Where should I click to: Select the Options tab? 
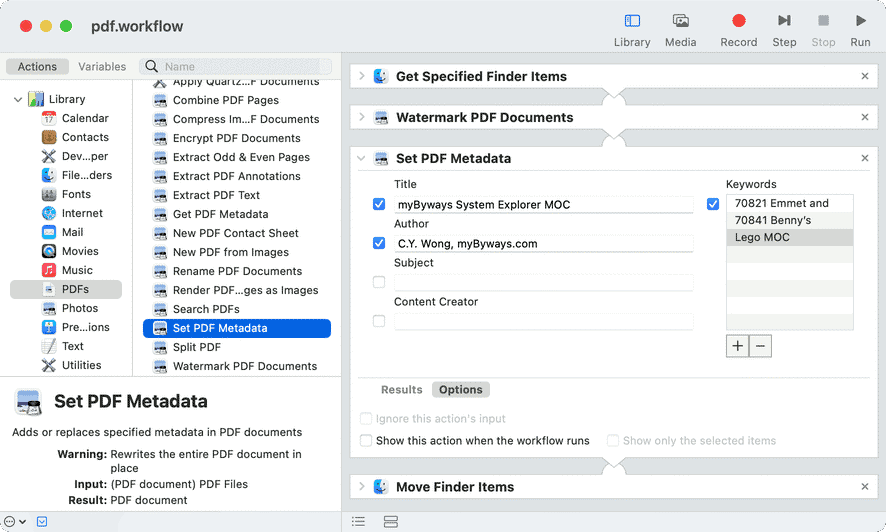461,390
